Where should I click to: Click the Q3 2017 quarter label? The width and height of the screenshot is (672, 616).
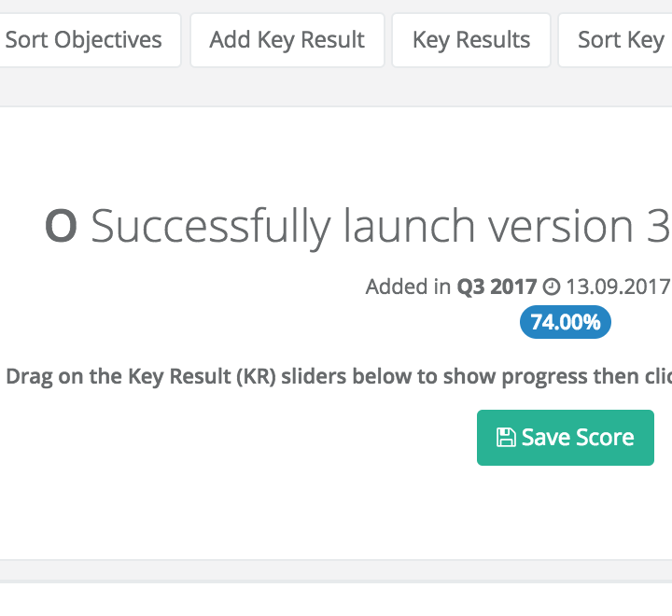point(497,287)
